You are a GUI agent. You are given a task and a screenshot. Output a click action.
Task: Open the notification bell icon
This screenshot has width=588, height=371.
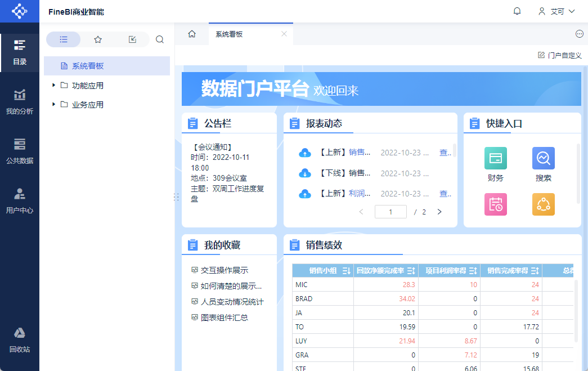click(517, 11)
